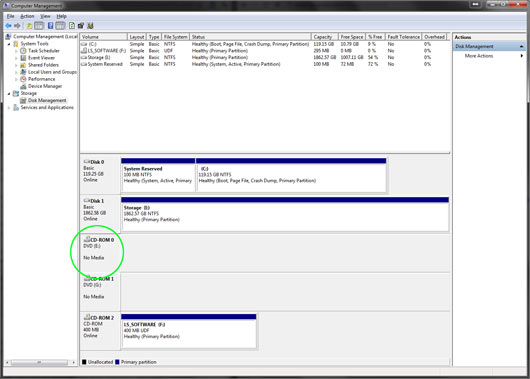Select the CD-ROM 0 DVD drive label
Screen dimensions: 530x379
[100, 253]
